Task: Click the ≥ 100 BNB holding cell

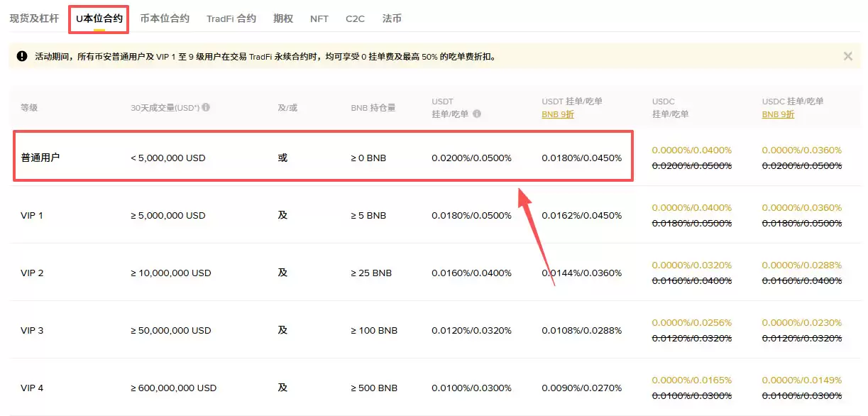Action: pos(374,330)
